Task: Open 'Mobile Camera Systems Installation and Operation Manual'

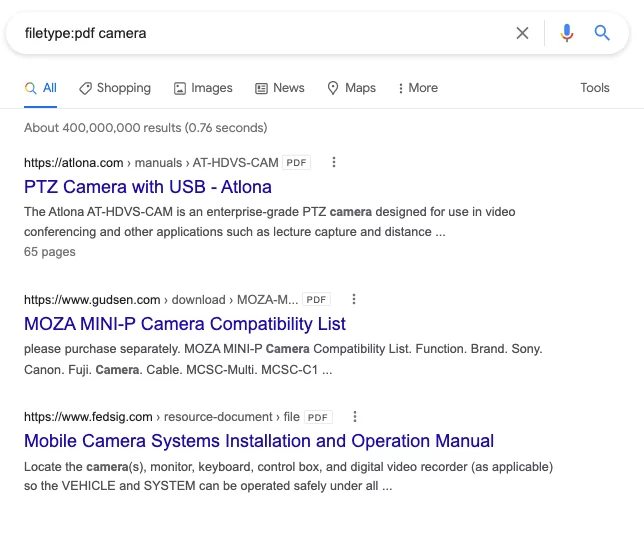Action: (259, 441)
